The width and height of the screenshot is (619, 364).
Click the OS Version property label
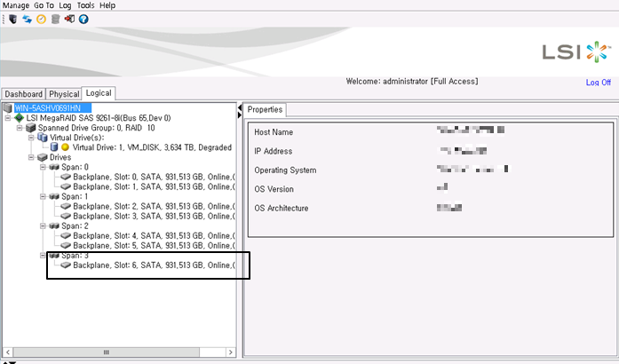274,189
